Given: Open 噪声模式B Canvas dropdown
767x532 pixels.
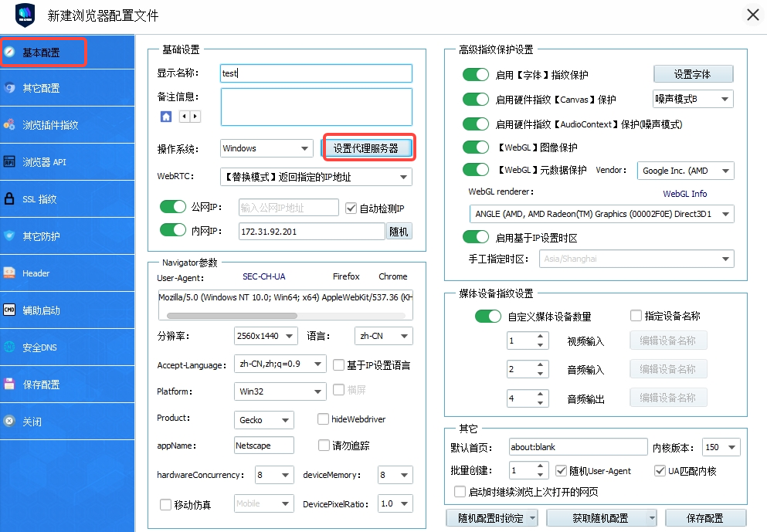Looking at the screenshot, I should [693, 100].
